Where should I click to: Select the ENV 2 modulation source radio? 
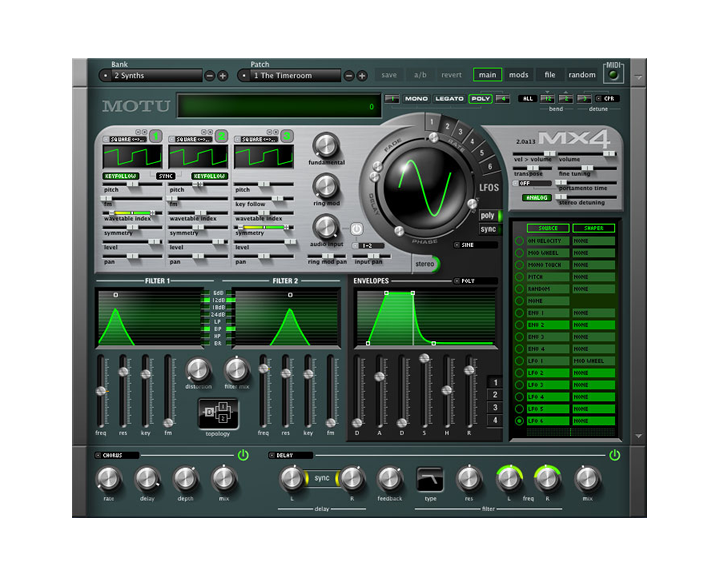[519, 325]
